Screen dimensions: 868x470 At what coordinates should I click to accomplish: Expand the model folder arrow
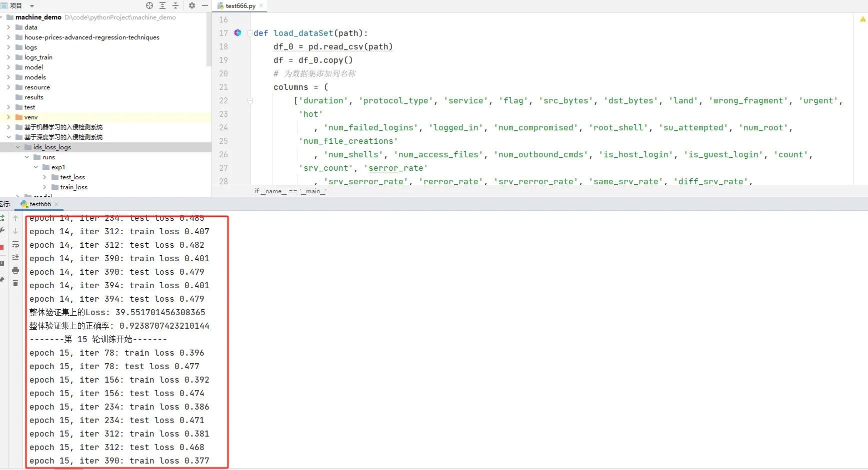pos(8,67)
